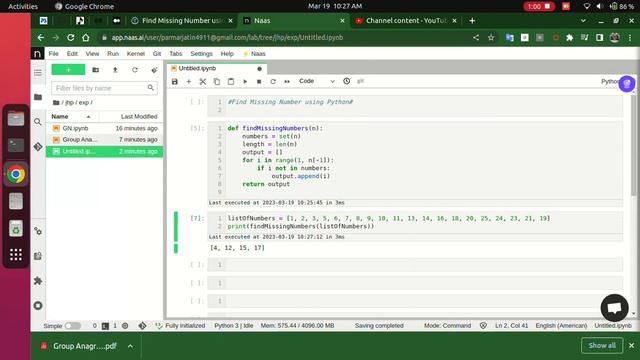Select the Untitled.ipynb file in file browser
The height and width of the screenshot is (360, 640).
click(104, 151)
